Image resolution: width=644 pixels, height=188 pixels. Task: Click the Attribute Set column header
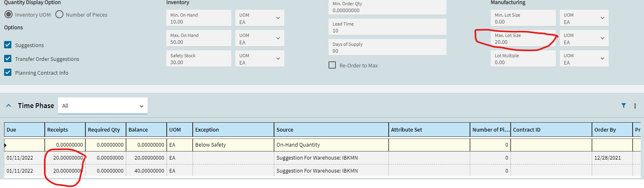click(429, 130)
